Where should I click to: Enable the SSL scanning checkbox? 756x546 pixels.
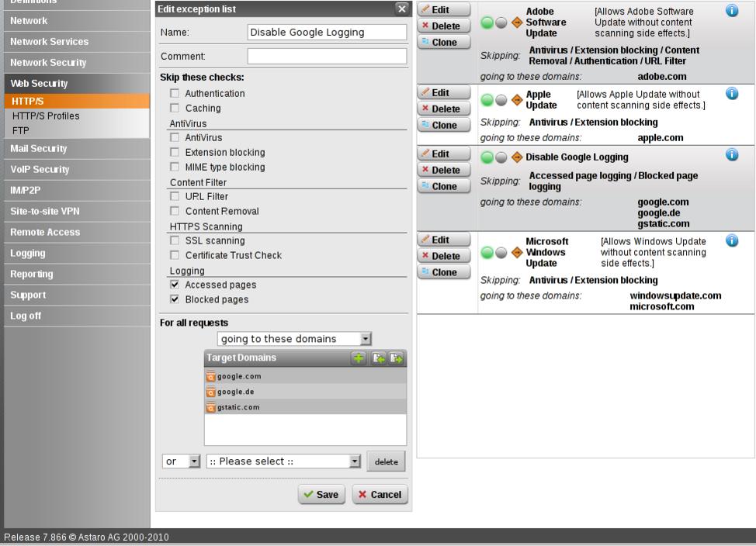(175, 240)
